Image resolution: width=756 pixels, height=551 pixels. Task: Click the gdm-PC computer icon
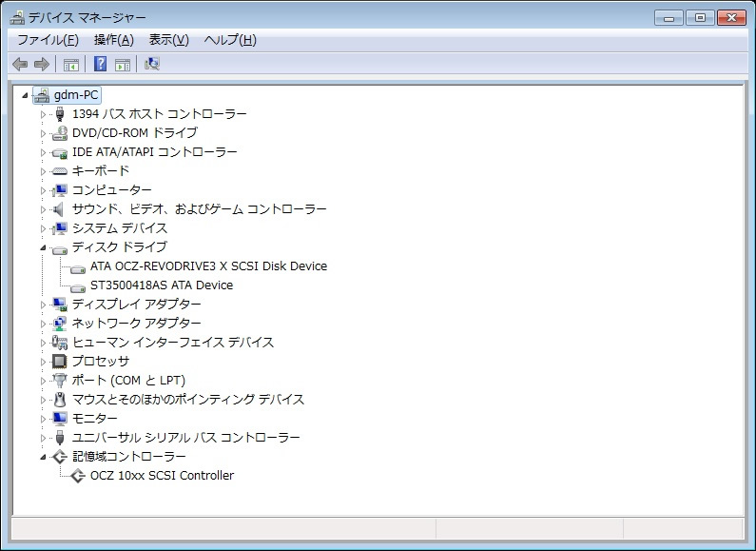point(42,95)
